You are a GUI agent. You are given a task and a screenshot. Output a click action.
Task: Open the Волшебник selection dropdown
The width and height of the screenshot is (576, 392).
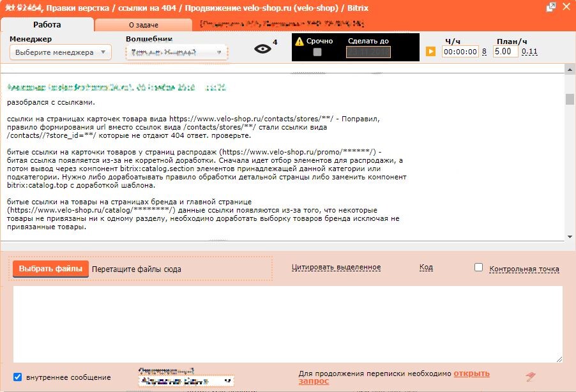tap(177, 52)
